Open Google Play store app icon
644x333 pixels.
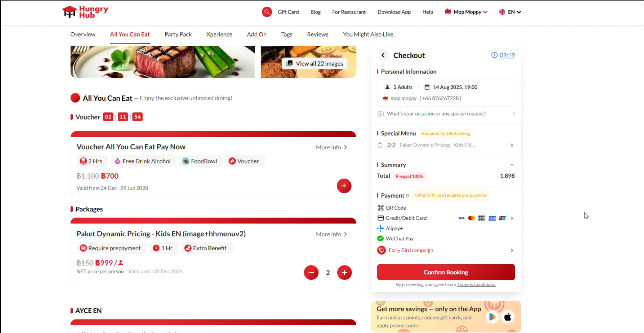coord(492,317)
